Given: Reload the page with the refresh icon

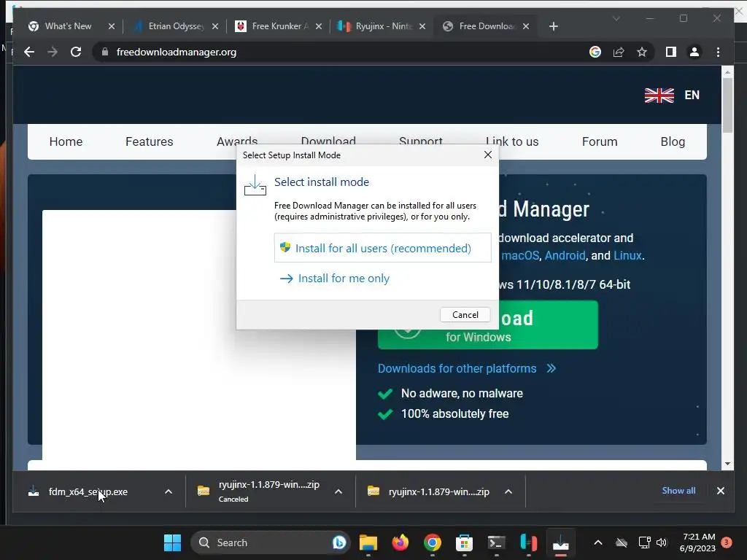Looking at the screenshot, I should [x=76, y=52].
